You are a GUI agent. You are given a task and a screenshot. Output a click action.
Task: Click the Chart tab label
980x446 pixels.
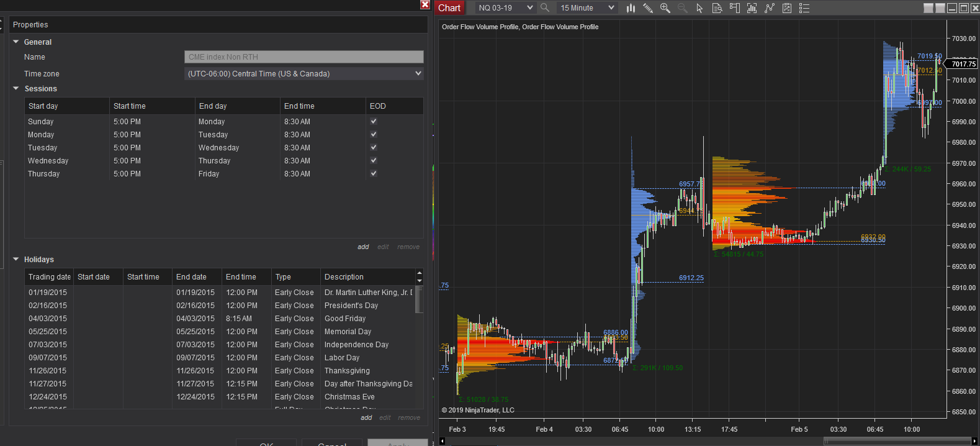[x=449, y=8]
